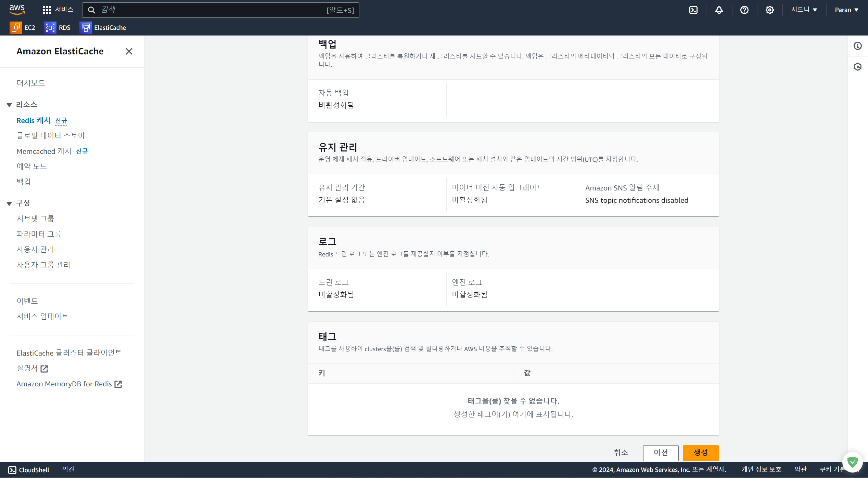Open 백업 in sidebar
The height and width of the screenshot is (478, 868).
pyautogui.click(x=24, y=182)
